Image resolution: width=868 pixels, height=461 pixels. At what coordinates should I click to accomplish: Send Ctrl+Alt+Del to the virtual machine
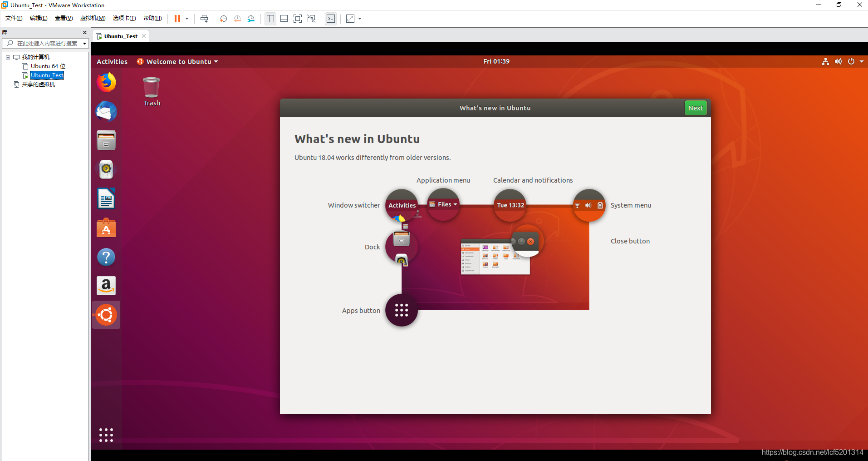pyautogui.click(x=204, y=19)
